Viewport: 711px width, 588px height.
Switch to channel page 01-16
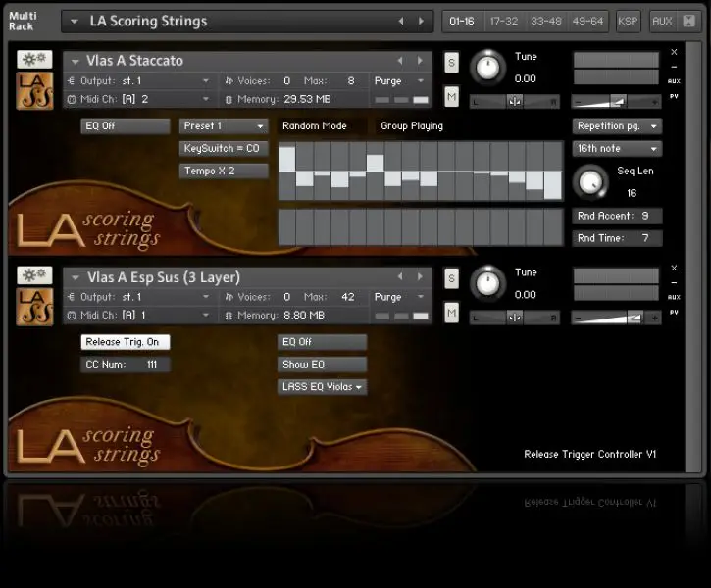[x=462, y=21]
